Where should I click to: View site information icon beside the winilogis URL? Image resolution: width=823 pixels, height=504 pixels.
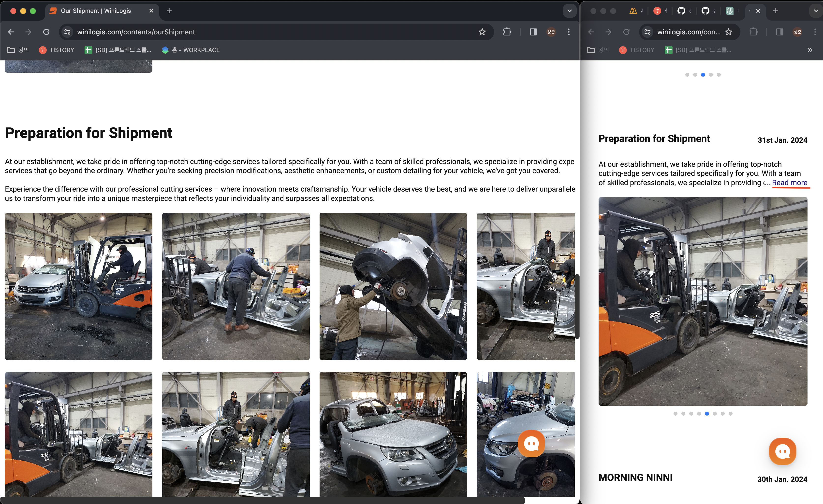tap(67, 32)
